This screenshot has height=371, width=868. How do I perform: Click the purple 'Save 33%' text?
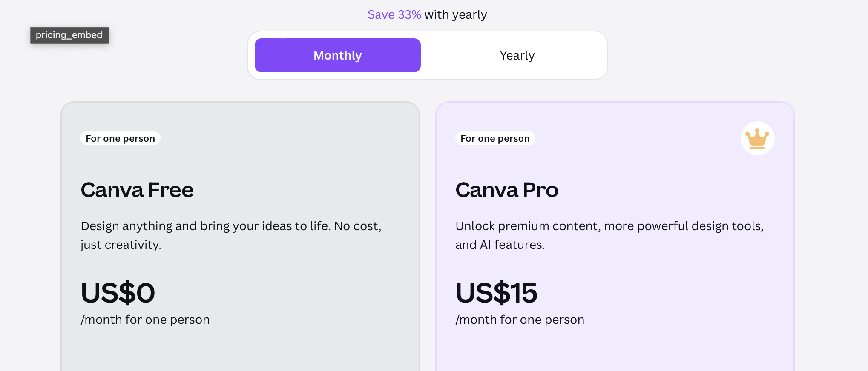pos(394,14)
